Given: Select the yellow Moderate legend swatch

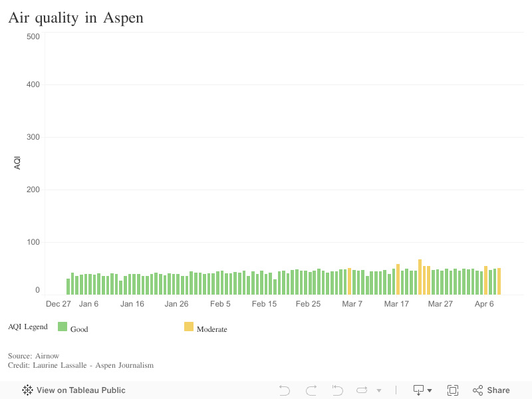Looking at the screenshot, I should [x=189, y=327].
